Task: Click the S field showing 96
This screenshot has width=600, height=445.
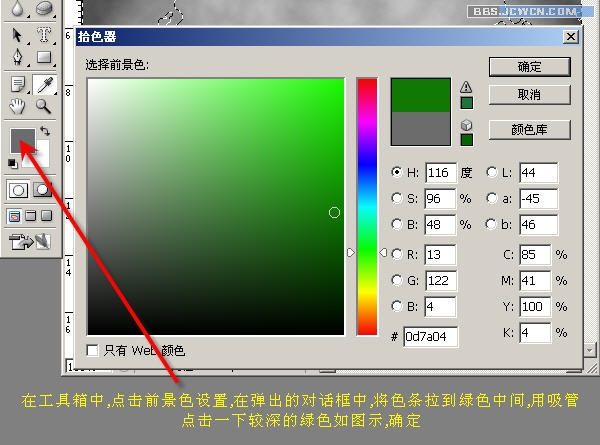Action: [440, 199]
